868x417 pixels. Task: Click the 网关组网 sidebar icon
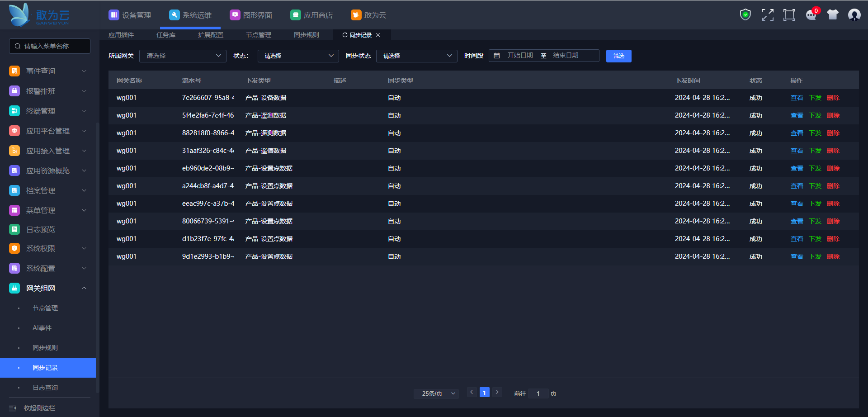point(14,288)
